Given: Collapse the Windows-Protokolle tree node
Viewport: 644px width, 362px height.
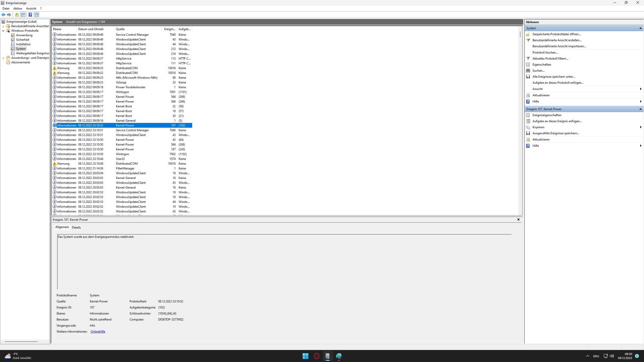Looking at the screenshot, I should [3, 31].
